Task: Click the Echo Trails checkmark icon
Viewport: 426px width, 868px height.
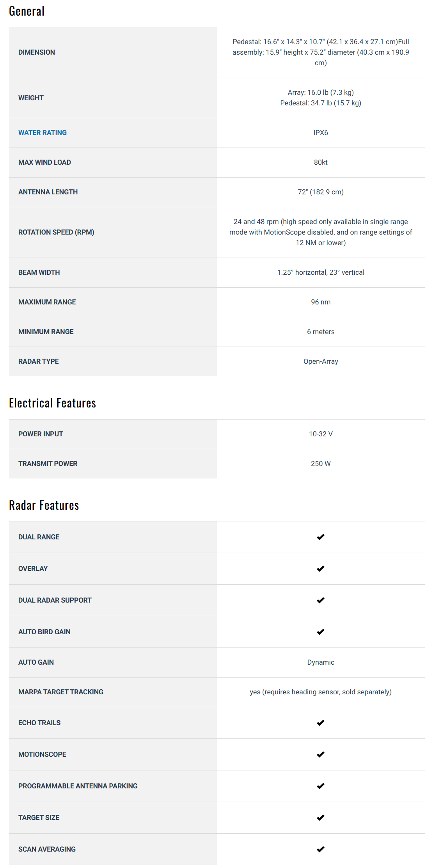Action: tap(320, 723)
